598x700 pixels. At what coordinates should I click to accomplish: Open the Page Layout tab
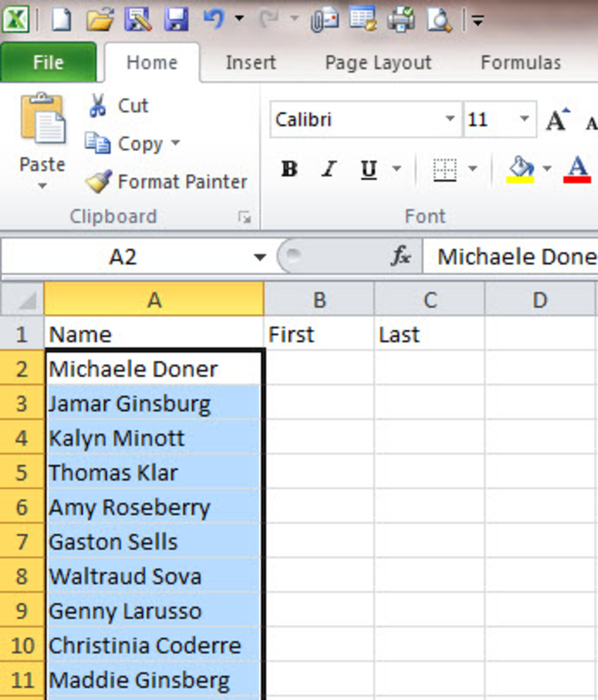pos(378,62)
